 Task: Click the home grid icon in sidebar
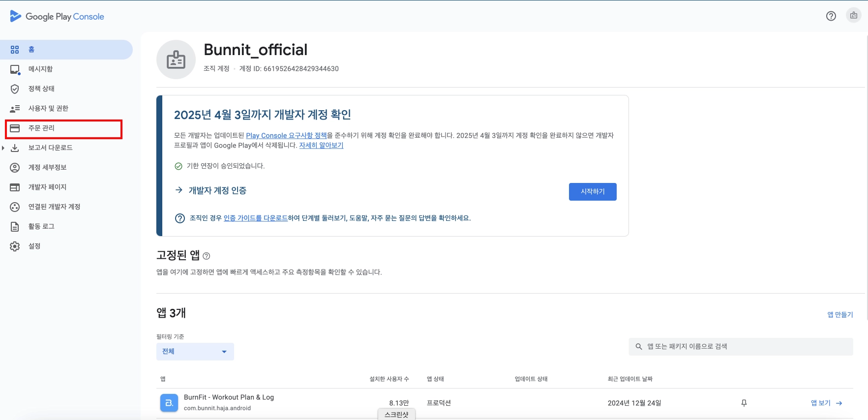pos(15,50)
